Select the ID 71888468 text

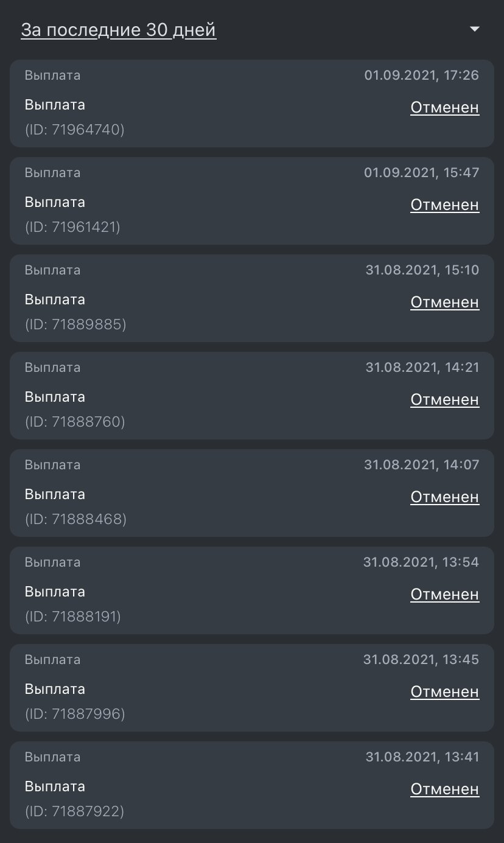pos(75,519)
